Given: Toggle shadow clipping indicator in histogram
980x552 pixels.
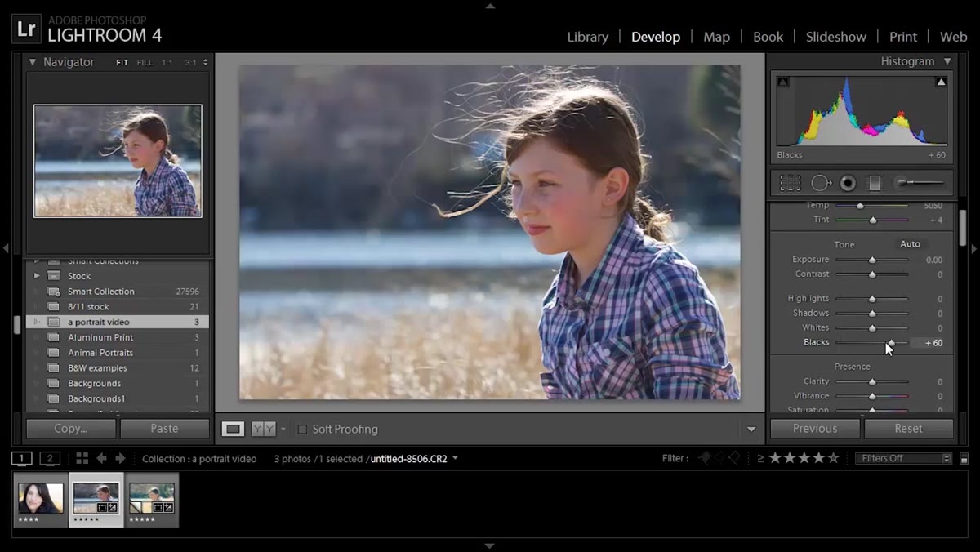Looking at the screenshot, I should click(783, 82).
